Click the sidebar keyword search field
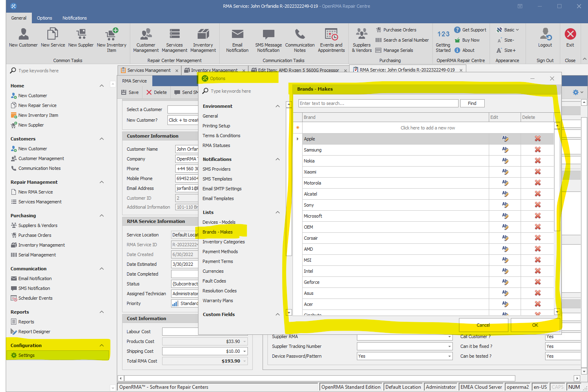This screenshot has height=392, width=588. point(59,71)
